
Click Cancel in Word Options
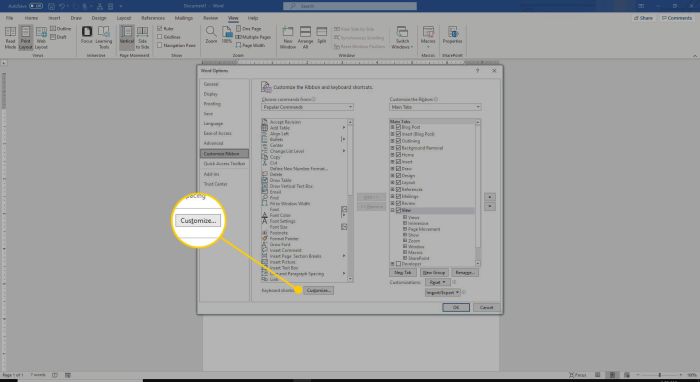[x=486, y=307]
